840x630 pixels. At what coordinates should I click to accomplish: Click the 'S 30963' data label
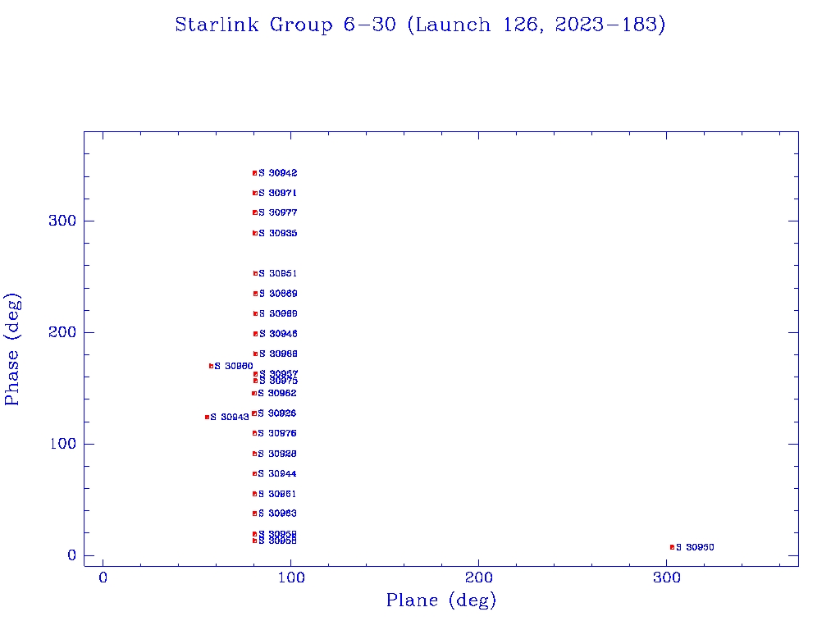[277, 514]
